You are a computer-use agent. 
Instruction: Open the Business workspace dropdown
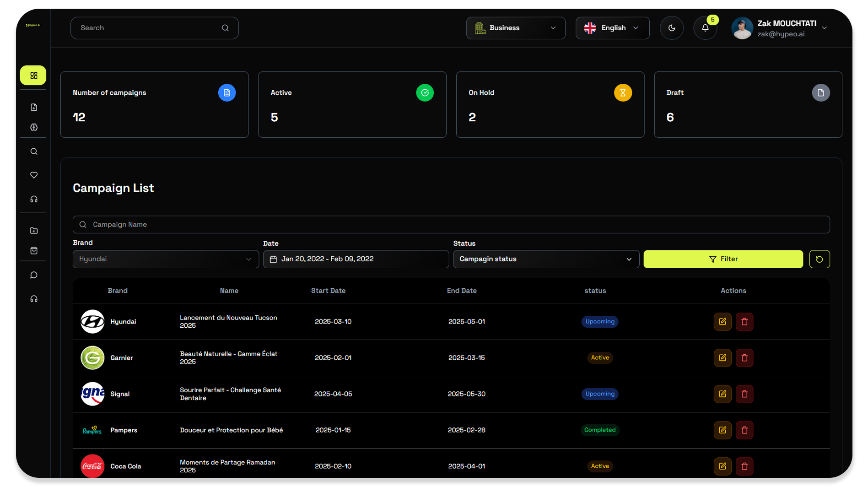516,28
